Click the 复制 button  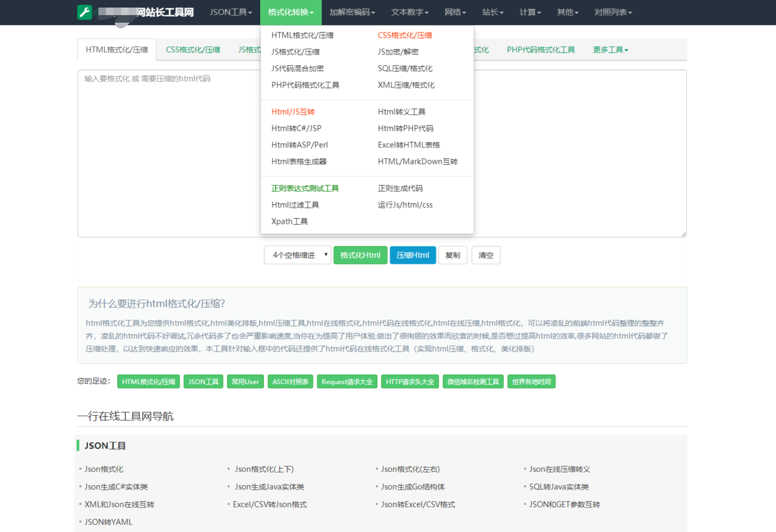coord(453,255)
